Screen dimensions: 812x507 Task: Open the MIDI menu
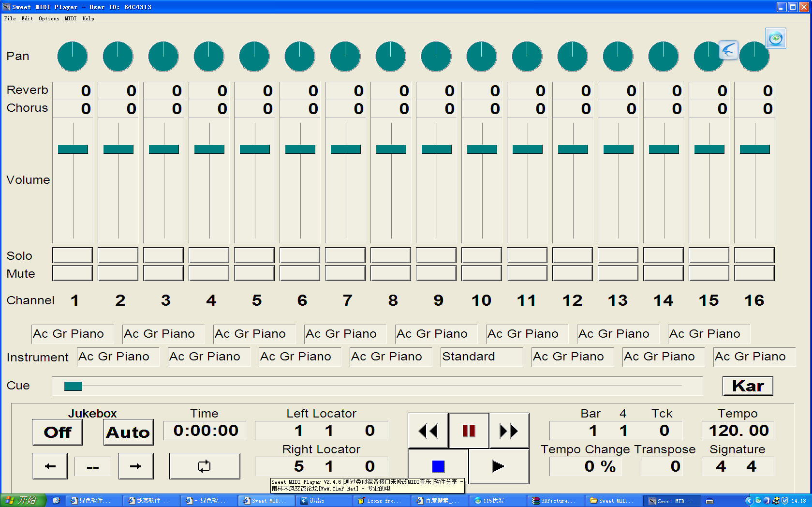point(71,18)
